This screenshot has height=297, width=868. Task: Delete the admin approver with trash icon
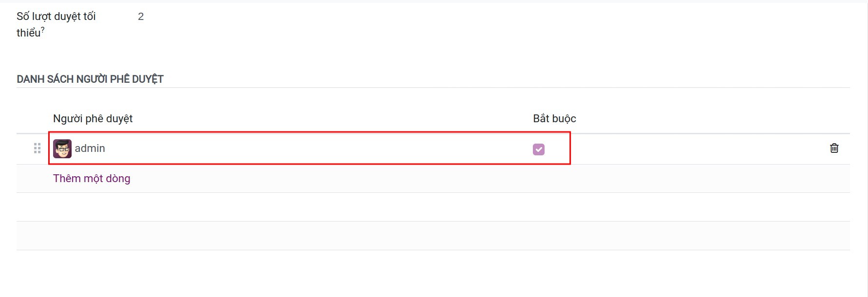[834, 148]
